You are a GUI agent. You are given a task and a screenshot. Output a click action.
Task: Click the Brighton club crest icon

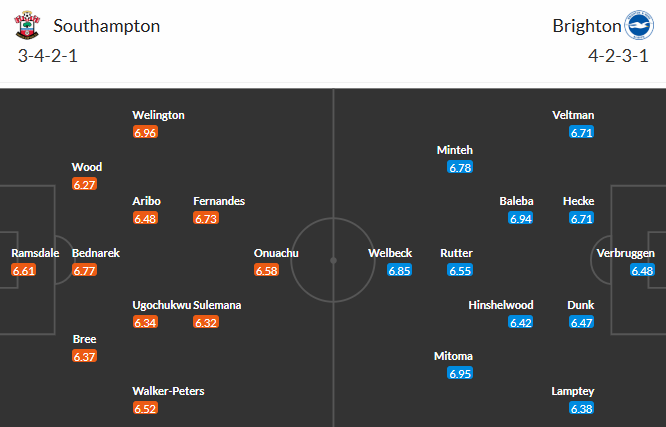[x=637, y=26]
